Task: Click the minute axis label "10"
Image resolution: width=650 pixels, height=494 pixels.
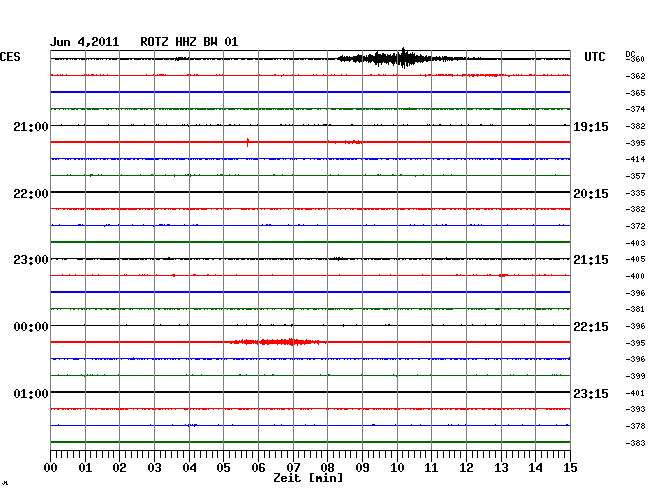Action: tap(397, 468)
